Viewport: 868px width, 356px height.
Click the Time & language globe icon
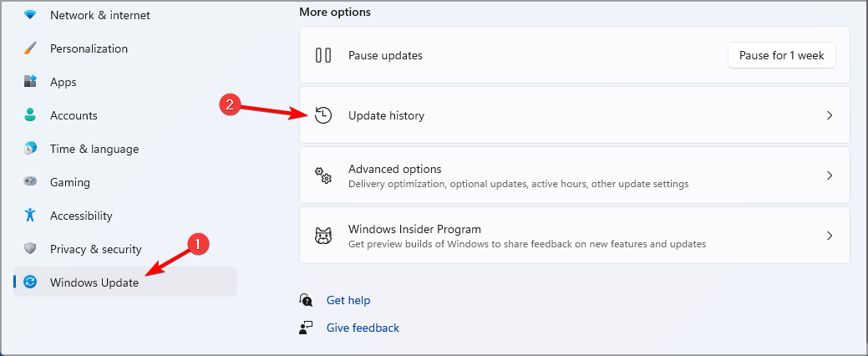click(x=30, y=149)
